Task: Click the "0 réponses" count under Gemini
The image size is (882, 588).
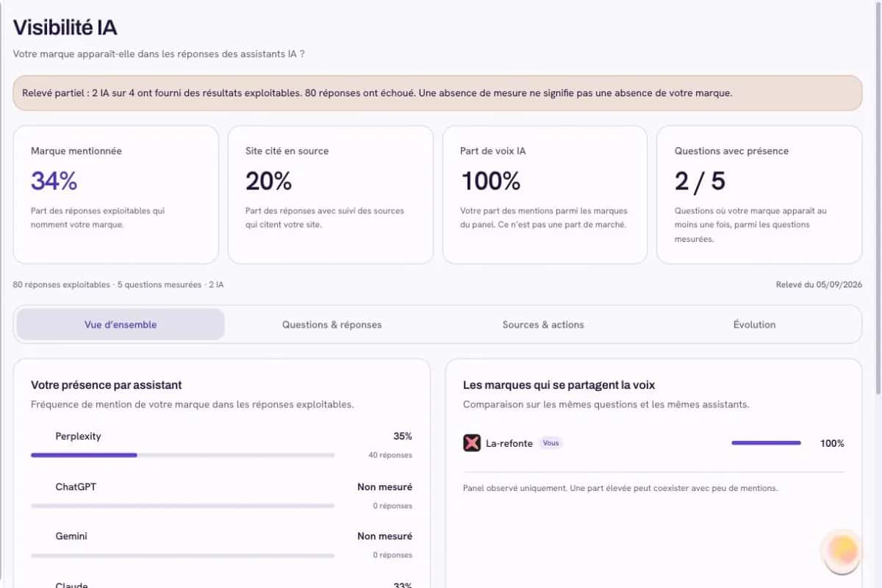Action: tap(392, 555)
